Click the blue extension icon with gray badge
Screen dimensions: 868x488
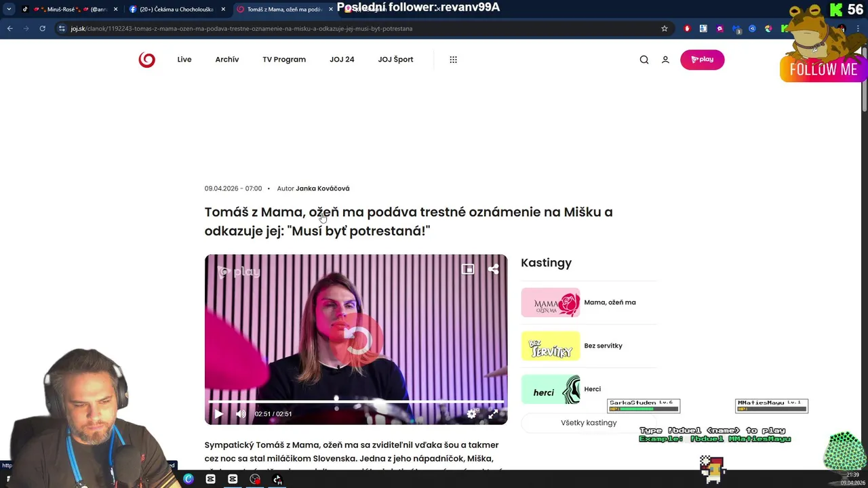tap(736, 29)
